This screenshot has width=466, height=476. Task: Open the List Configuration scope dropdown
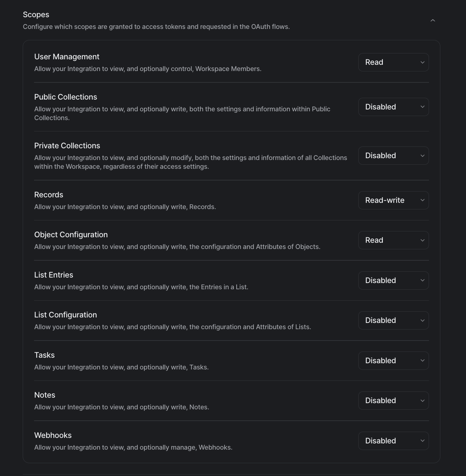[x=393, y=320]
